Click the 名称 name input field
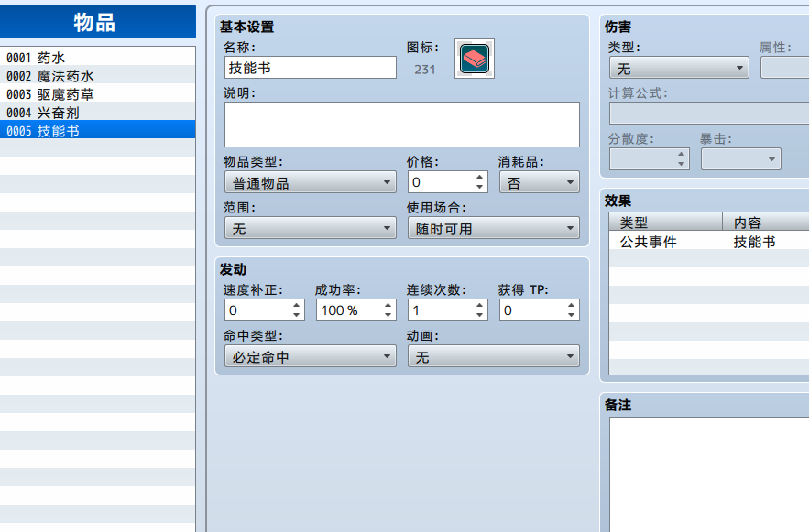 click(x=311, y=68)
